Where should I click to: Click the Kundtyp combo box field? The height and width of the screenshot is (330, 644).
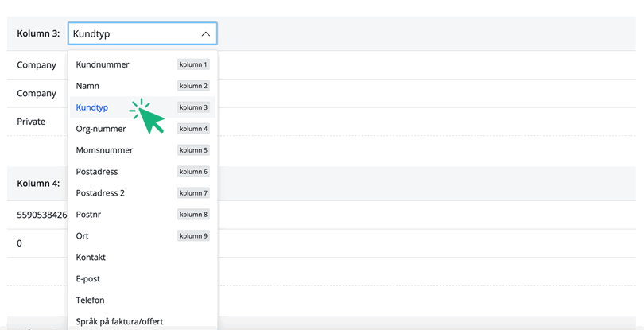pos(131,34)
